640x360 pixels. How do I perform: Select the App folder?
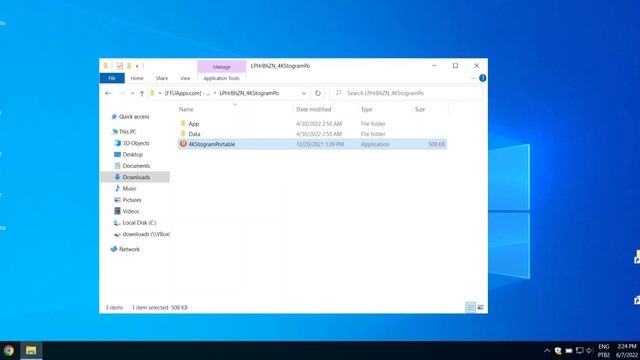point(312,123)
